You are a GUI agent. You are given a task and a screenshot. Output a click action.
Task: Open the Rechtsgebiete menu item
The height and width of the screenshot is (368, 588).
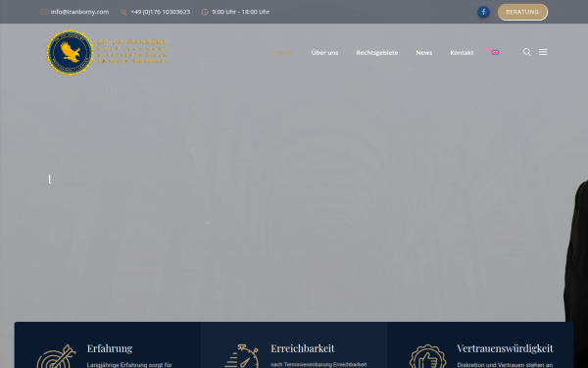pos(377,53)
